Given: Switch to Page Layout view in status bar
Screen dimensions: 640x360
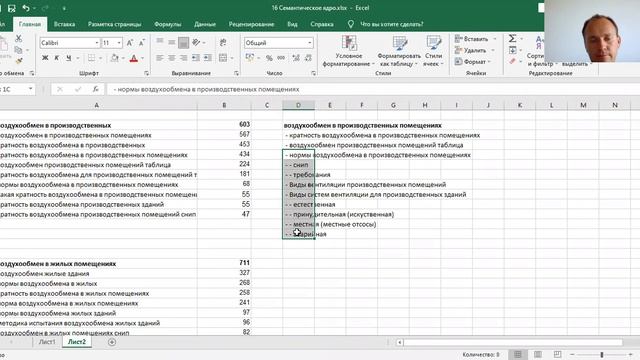Looking at the screenshot, I should 538,354.
